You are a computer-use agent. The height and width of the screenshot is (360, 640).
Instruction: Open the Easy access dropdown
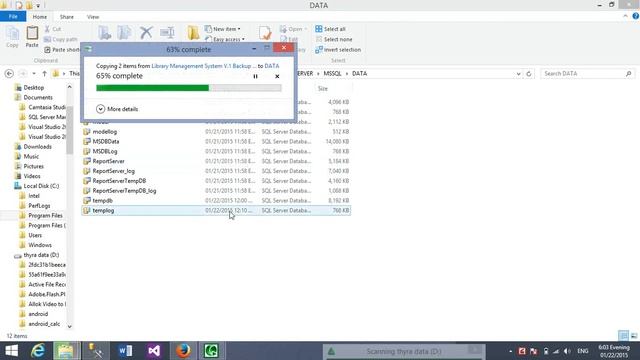pos(225,39)
